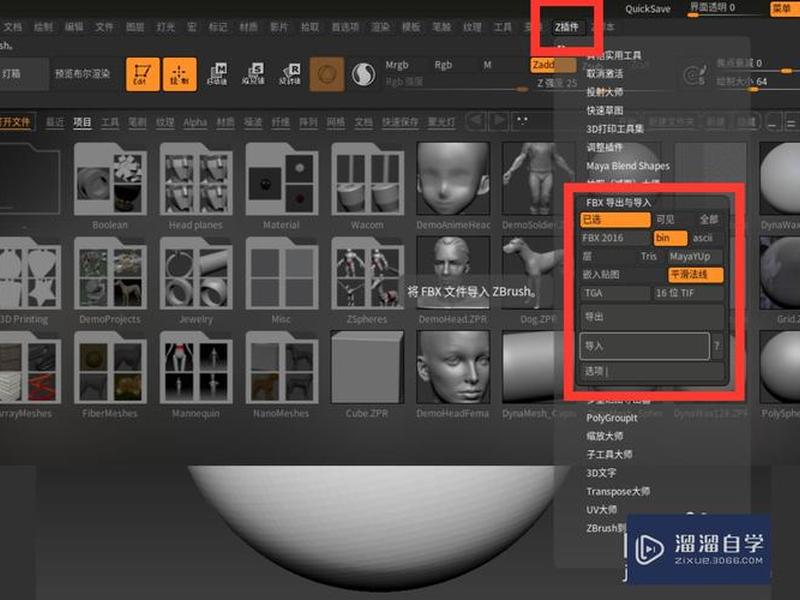Click the brush focal target icon
The height and width of the screenshot is (600, 800).
pyautogui.click(x=694, y=75)
